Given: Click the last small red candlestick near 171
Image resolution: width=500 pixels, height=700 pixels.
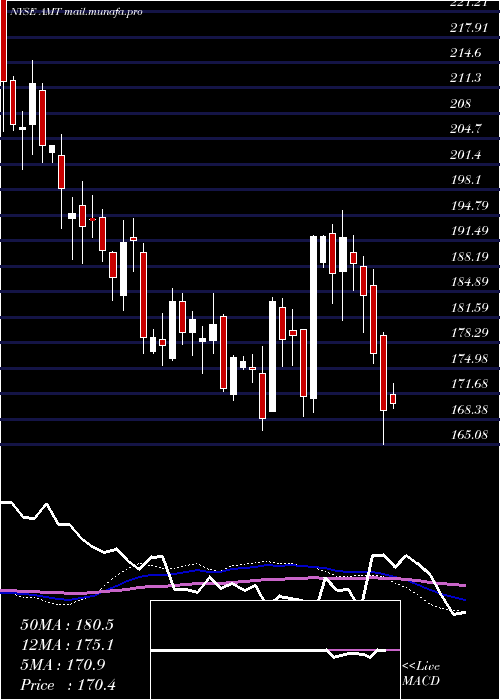Looking at the screenshot, I should (393, 399).
